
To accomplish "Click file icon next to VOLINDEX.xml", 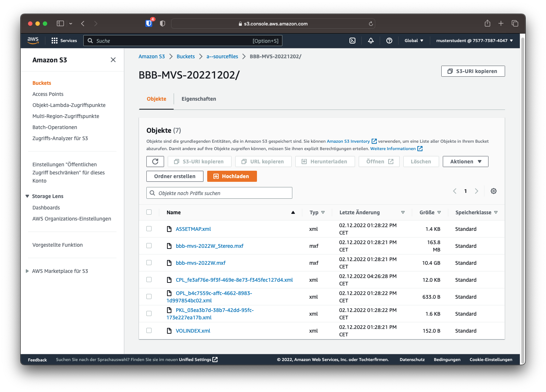I will point(169,331).
